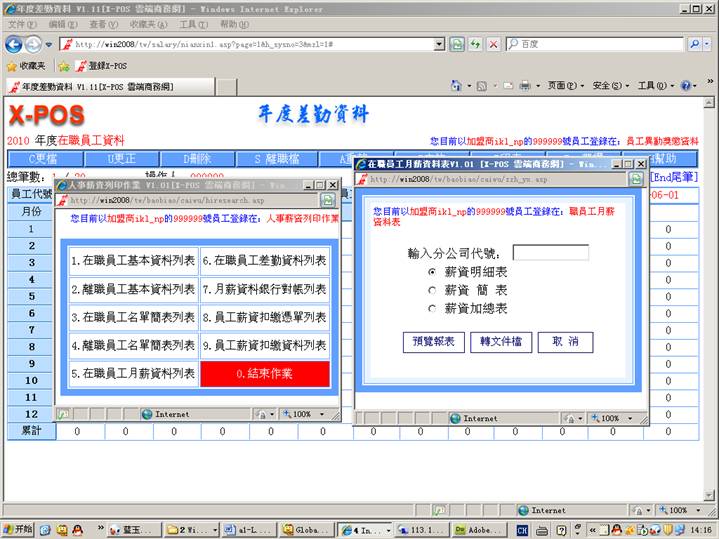Expand the address bar URL history dropdown
Image resolution: width=719 pixels, height=539 pixels.
click(438, 44)
